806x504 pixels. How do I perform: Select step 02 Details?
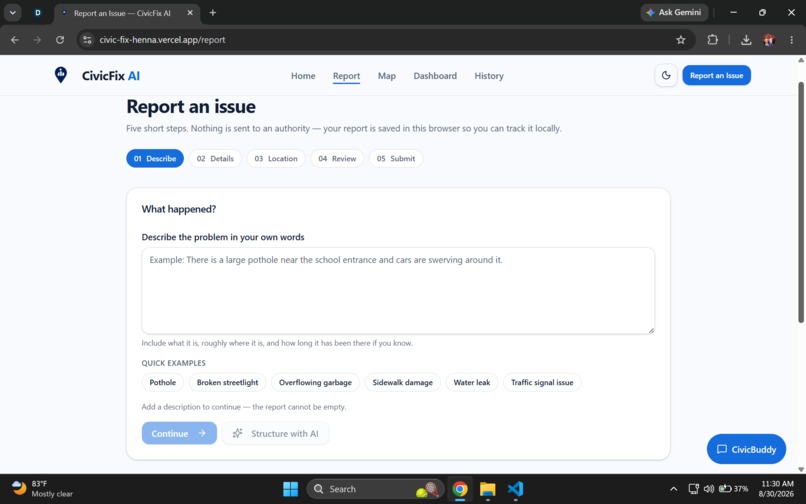[x=215, y=158]
